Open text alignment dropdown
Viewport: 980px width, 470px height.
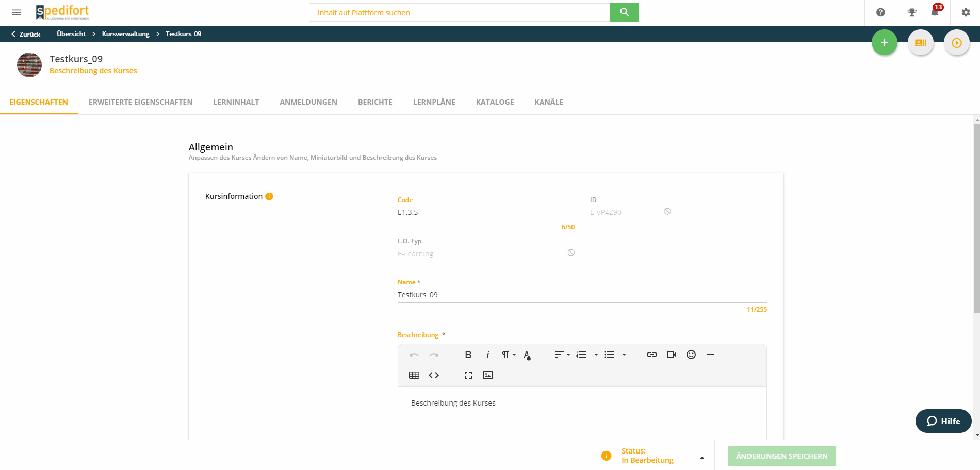coord(562,355)
